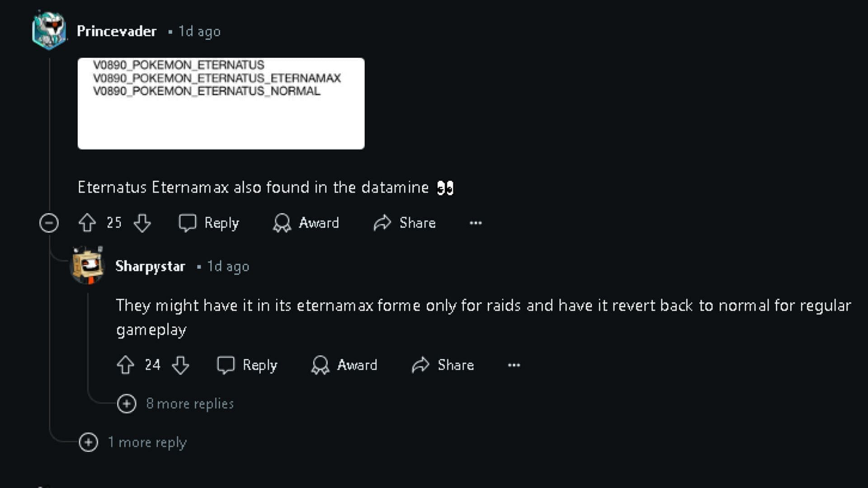This screenshot has width=868, height=488.
Task: Expand the 1 more reply thread
Action: (88, 443)
